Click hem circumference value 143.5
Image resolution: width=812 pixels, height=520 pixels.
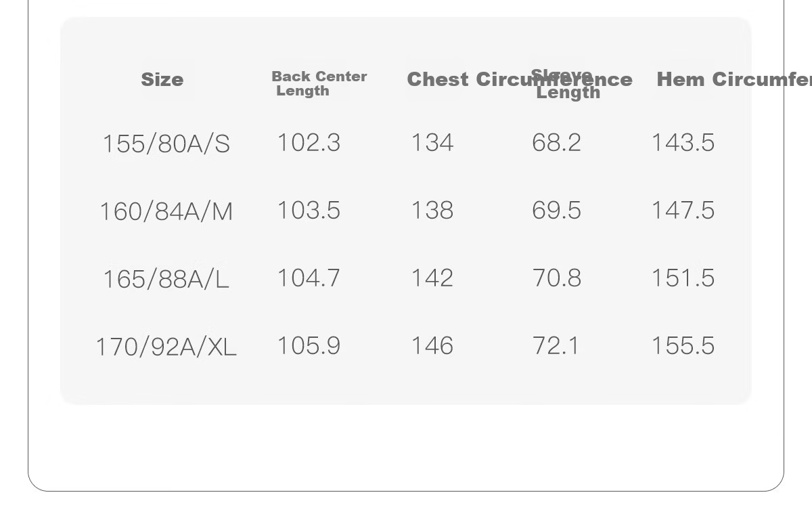(x=683, y=143)
